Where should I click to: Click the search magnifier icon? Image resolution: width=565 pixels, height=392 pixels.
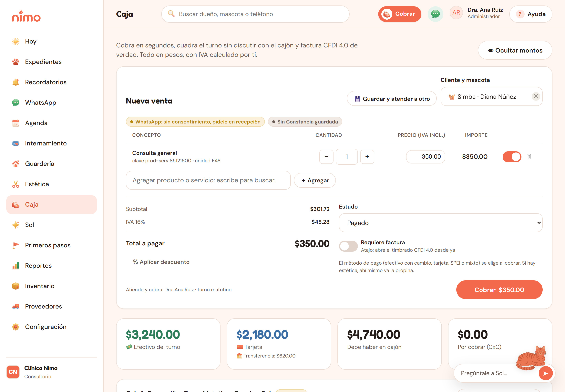(171, 14)
